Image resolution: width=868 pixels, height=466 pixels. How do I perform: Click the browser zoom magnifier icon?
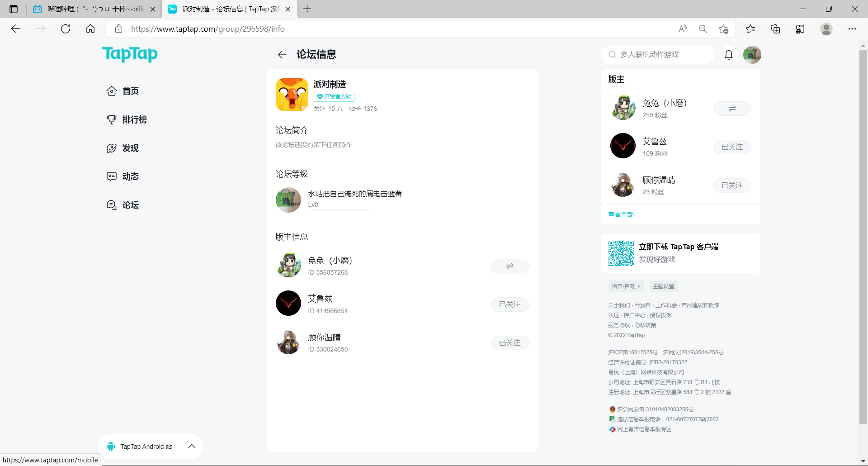coord(703,29)
